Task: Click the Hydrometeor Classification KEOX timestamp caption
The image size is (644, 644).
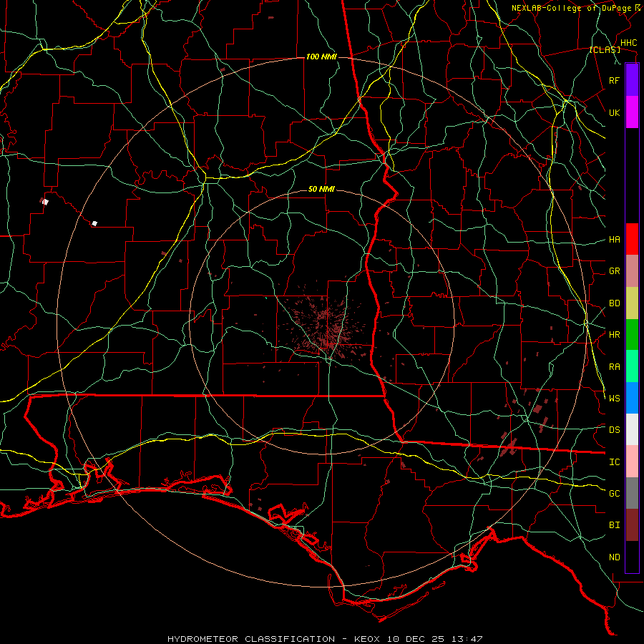Action: coord(325,639)
